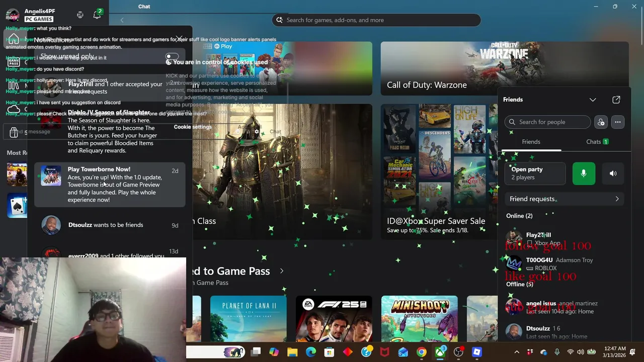This screenshot has height=362, width=644.
Task: Select friend T00OG4U playing ROBLOX
Action: click(x=563, y=264)
